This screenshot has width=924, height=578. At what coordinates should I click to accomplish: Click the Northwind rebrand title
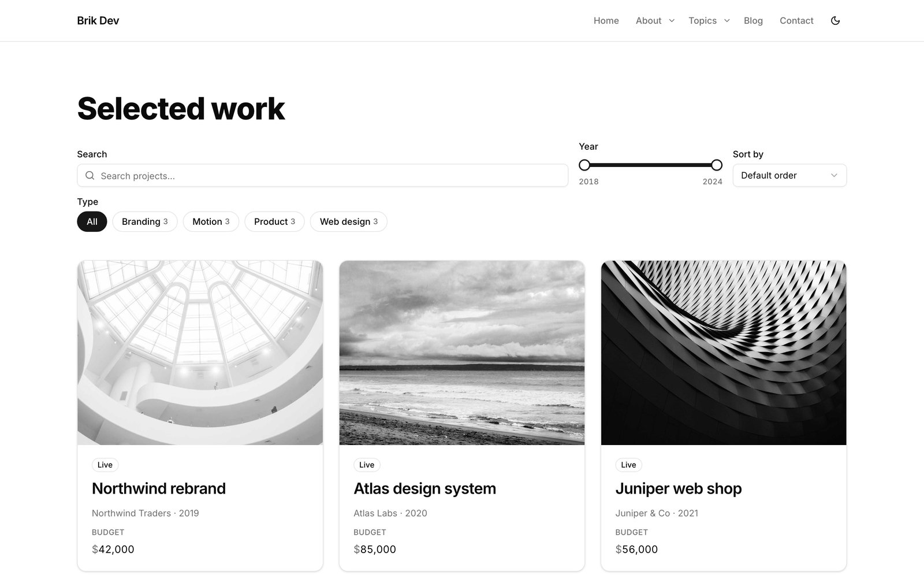pyautogui.click(x=159, y=488)
